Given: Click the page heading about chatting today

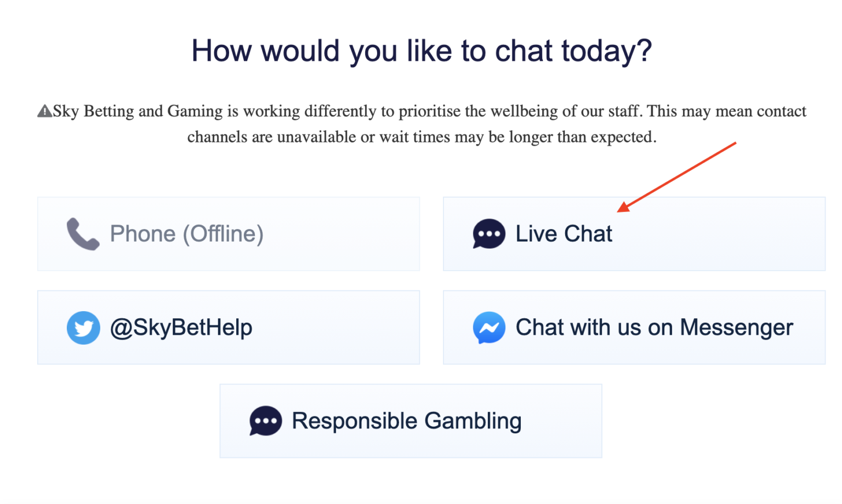Looking at the screenshot, I should click(x=421, y=50).
